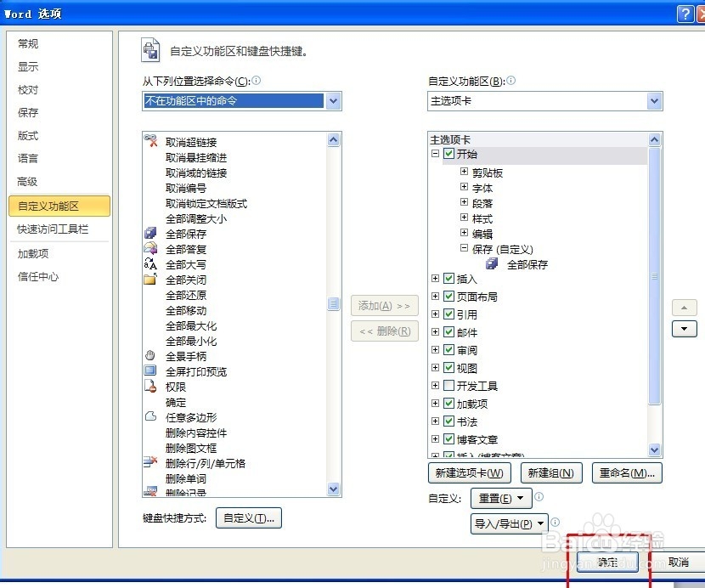Toggle the 书法 checkbox
The image size is (705, 588).
click(448, 421)
